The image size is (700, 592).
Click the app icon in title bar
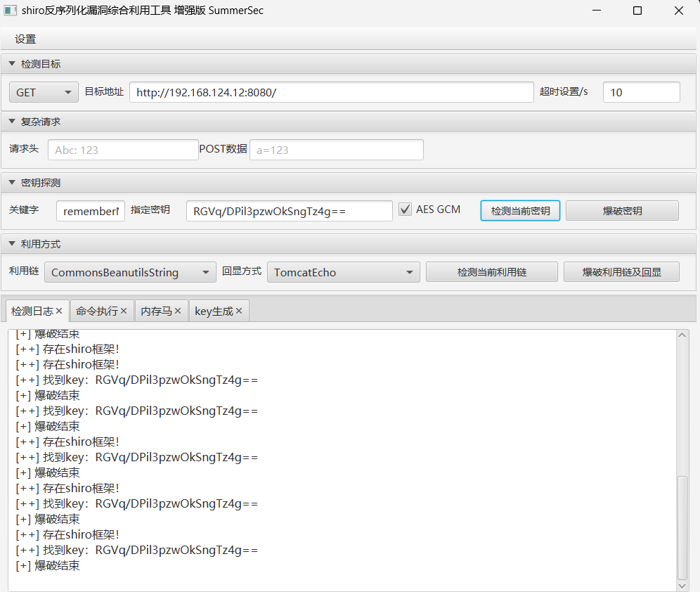point(11,11)
